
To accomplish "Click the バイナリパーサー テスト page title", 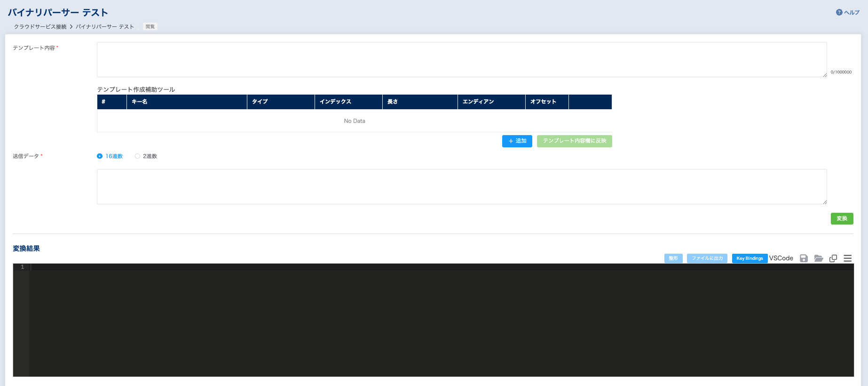I will coord(58,13).
